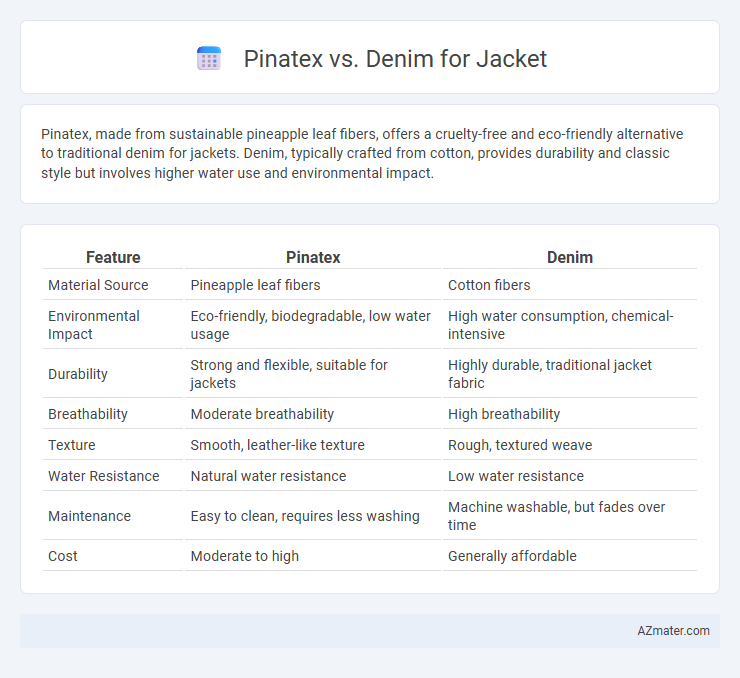Select the 'Water Resistance' row label
740x678 pixels.
click(104, 476)
